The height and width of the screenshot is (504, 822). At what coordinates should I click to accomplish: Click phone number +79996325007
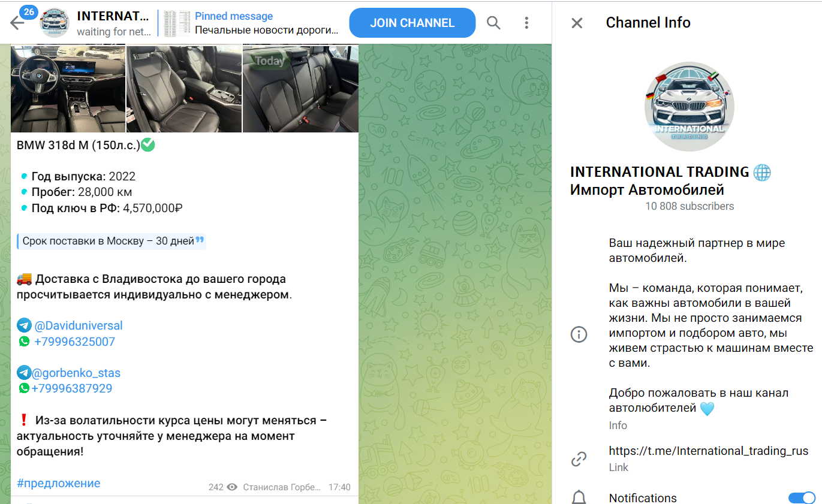click(74, 342)
